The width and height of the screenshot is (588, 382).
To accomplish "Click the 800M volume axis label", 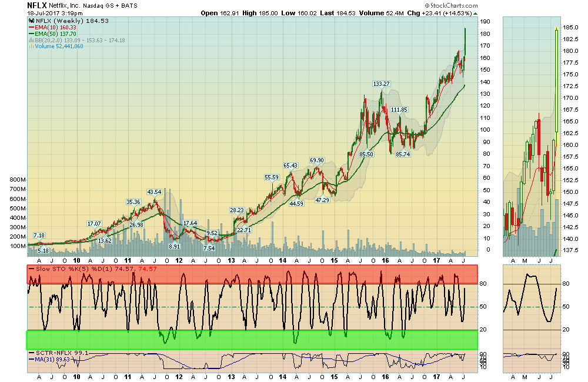I will 18,180.
